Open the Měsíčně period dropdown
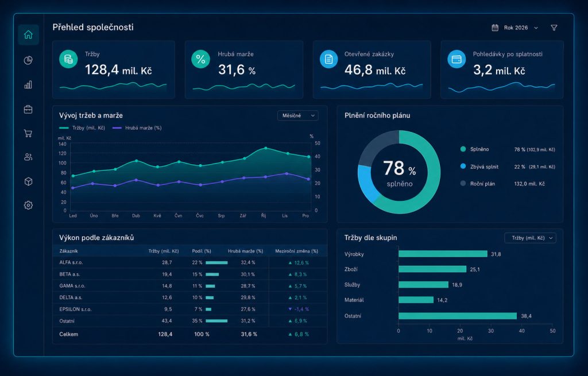Screen dimensions: 588x376 (298, 115)
